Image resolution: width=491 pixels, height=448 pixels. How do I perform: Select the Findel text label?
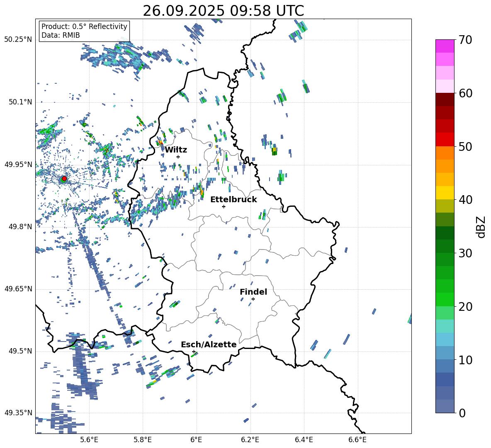click(253, 292)
